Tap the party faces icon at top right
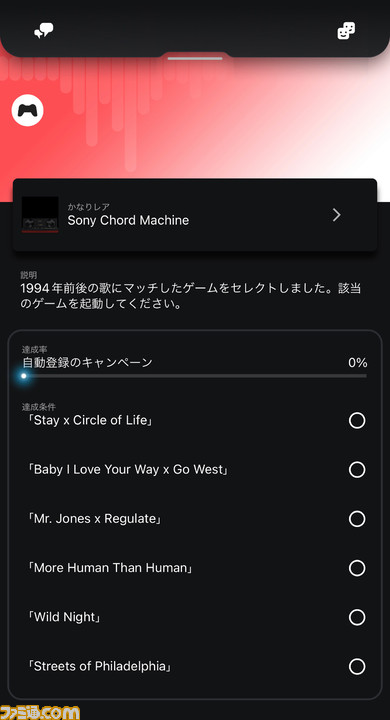Viewport: 390px width, 720px height. pos(346,31)
